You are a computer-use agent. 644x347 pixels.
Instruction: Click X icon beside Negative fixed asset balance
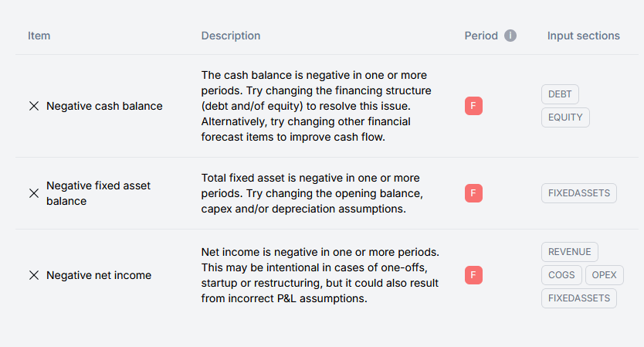[x=34, y=193]
